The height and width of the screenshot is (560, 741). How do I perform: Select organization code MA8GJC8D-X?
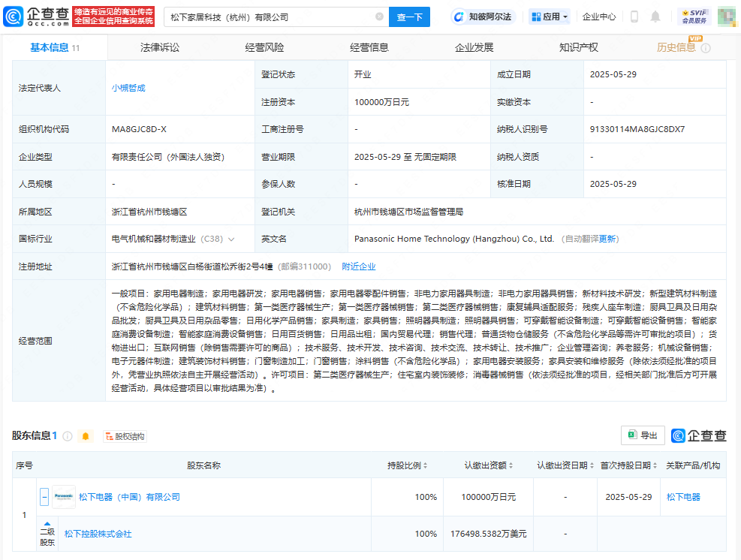pos(139,129)
